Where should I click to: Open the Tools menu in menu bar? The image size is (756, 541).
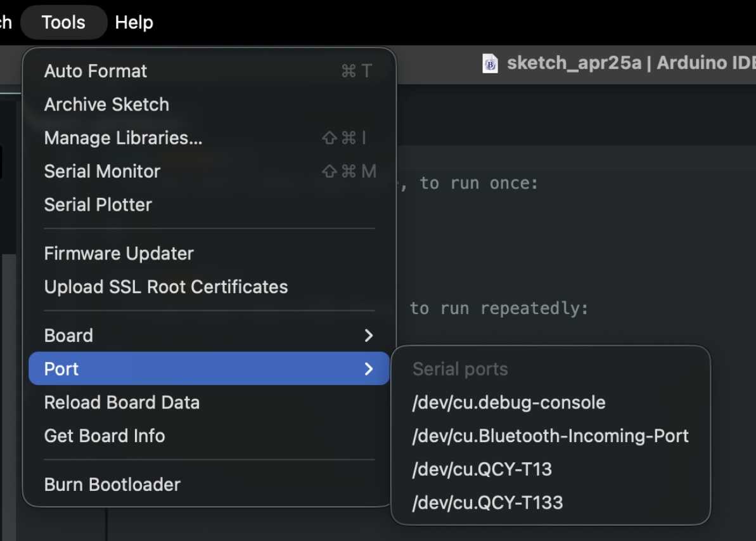63,22
